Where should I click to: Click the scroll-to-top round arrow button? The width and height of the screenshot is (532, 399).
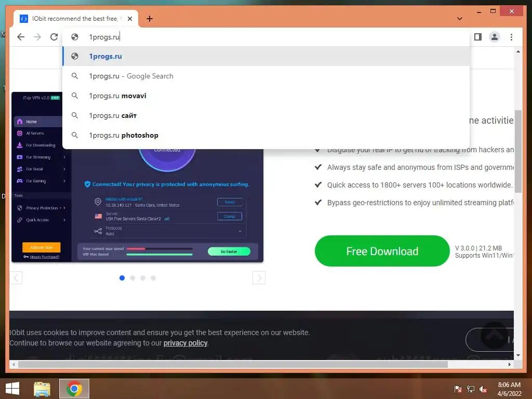[494, 336]
